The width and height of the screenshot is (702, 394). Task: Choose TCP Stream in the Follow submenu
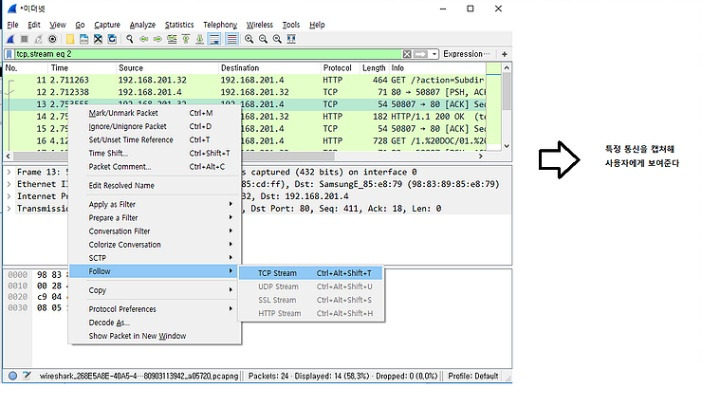coord(311,273)
